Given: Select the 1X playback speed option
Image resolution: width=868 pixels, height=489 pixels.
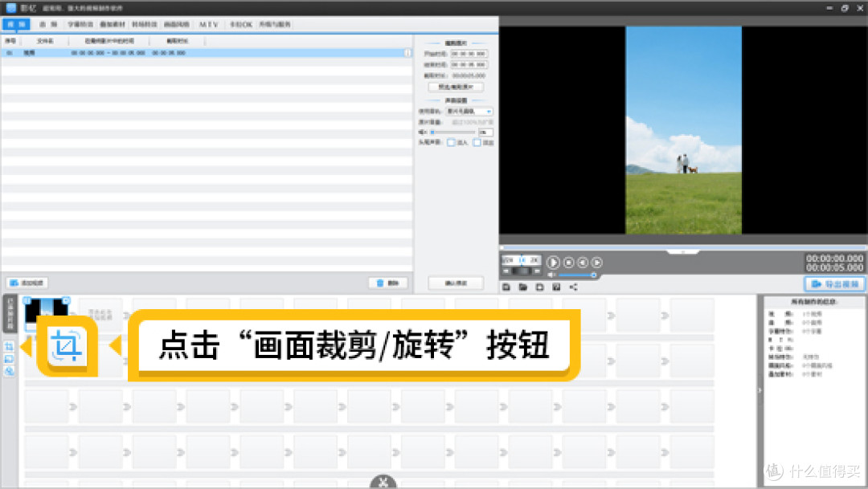Looking at the screenshot, I should coord(522,259).
